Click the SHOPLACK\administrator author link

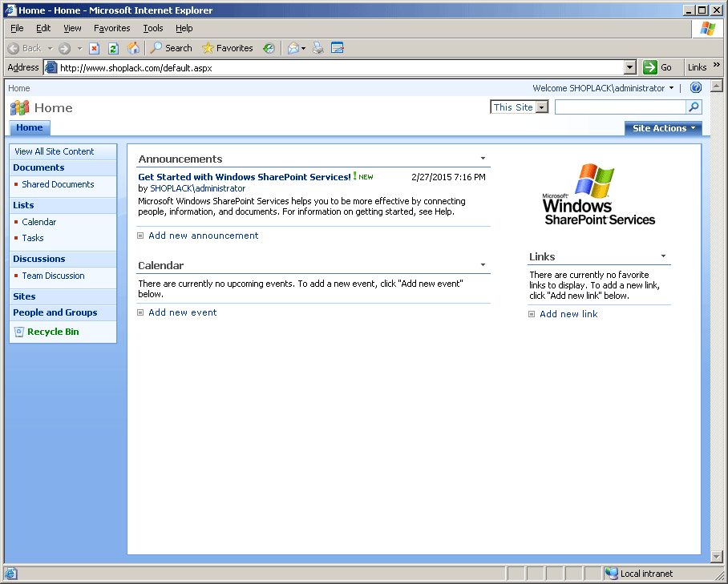198,188
